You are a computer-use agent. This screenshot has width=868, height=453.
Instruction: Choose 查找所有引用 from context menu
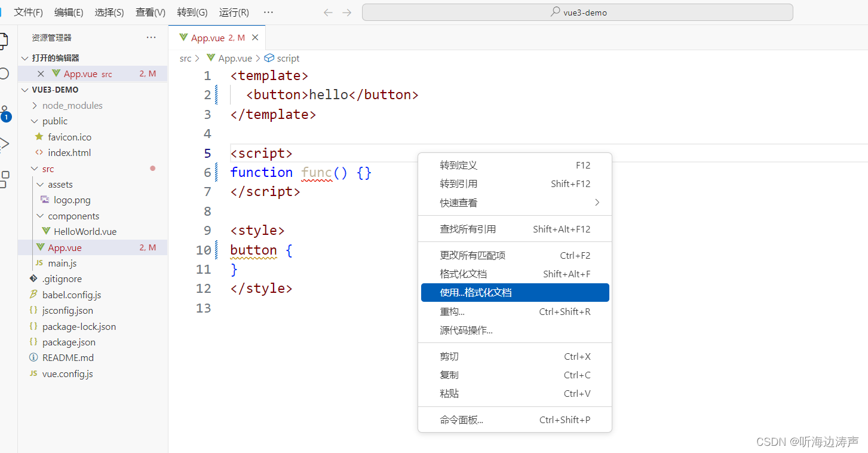(x=515, y=229)
